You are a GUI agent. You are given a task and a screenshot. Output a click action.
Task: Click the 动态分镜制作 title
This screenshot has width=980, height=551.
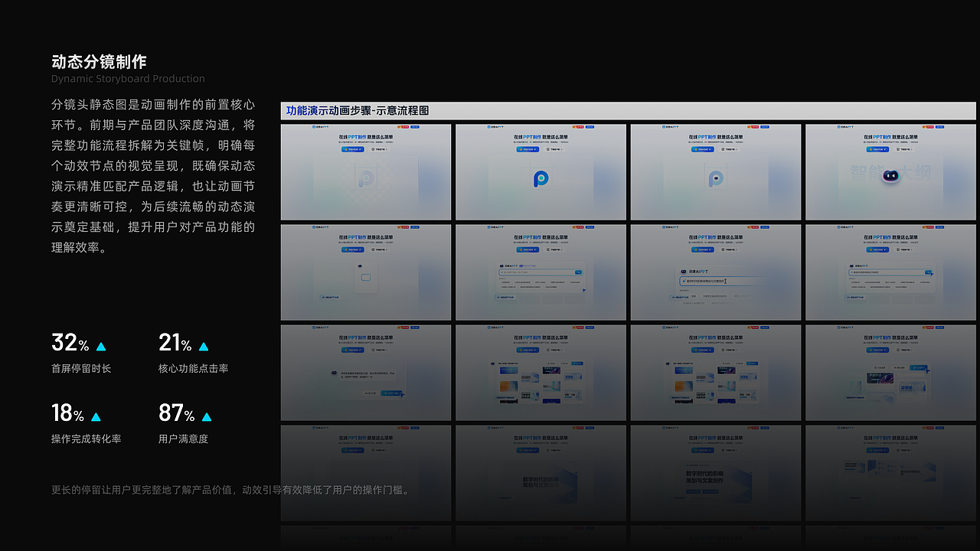(99, 62)
